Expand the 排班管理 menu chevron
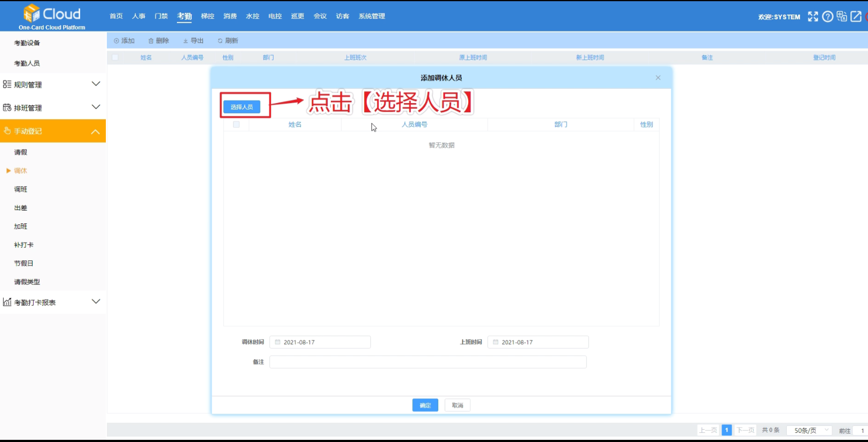 coord(96,107)
